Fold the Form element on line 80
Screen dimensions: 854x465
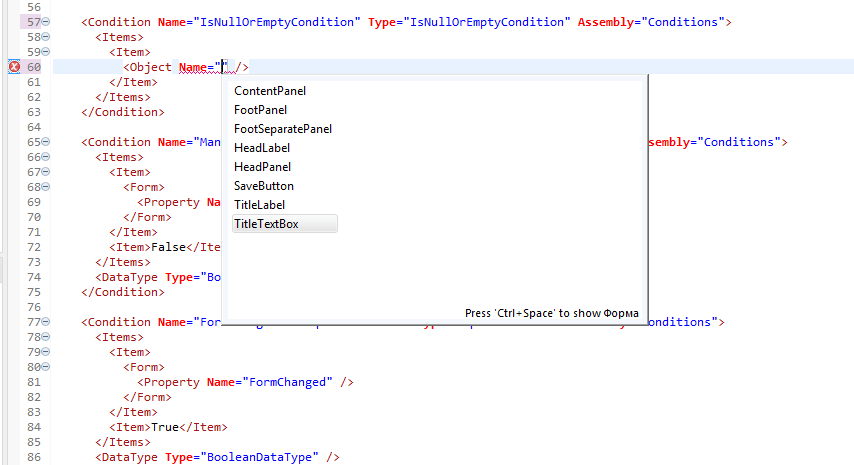46,367
